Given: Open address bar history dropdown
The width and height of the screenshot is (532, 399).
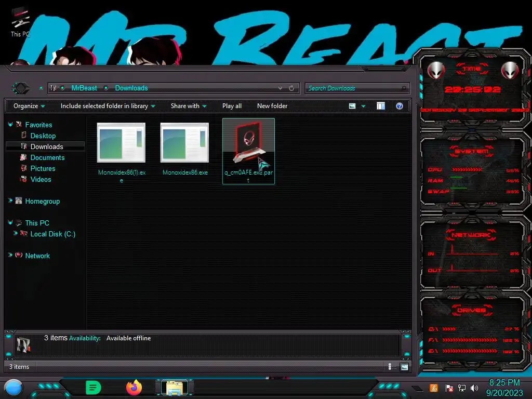Looking at the screenshot, I should (x=280, y=88).
